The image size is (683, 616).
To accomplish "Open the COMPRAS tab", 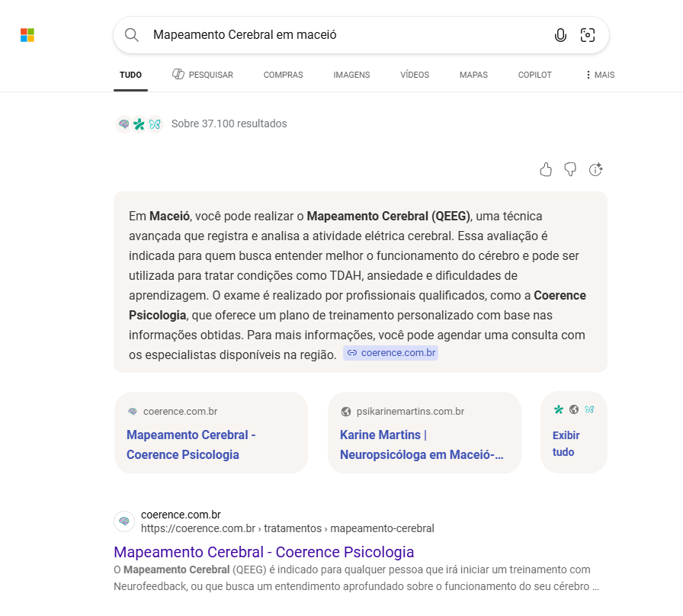I will coord(283,75).
